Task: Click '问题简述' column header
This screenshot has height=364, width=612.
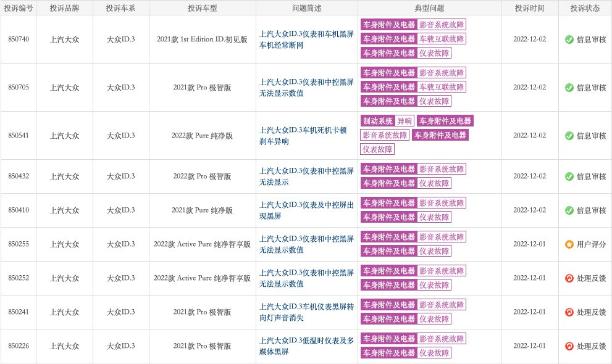Action: click(x=307, y=8)
